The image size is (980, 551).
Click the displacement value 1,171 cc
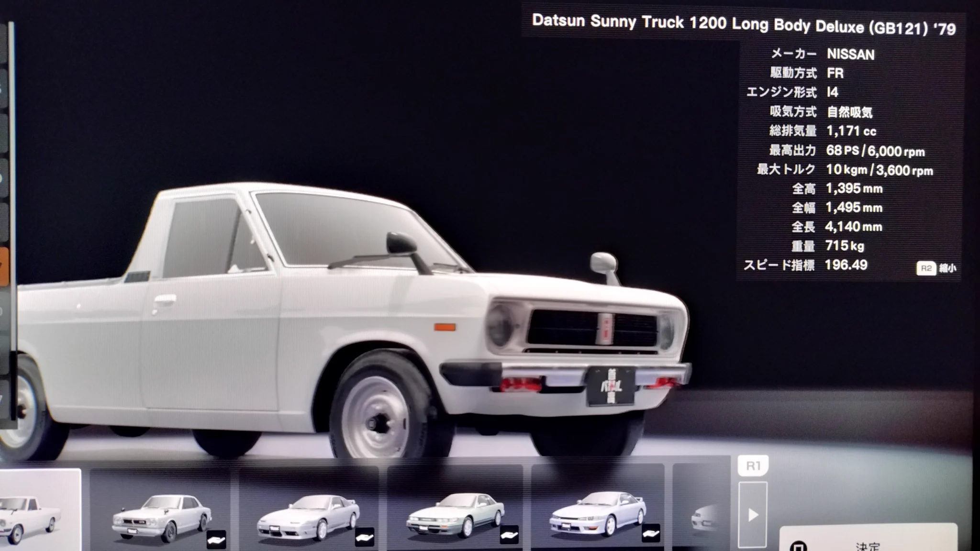(851, 131)
